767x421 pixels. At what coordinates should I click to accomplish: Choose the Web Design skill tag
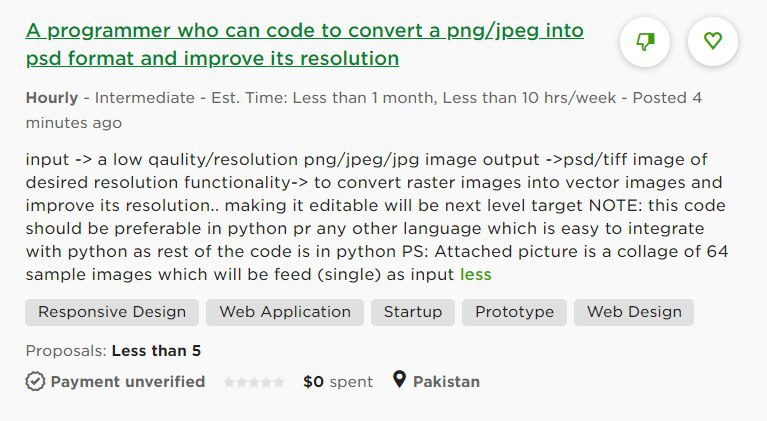coord(634,312)
